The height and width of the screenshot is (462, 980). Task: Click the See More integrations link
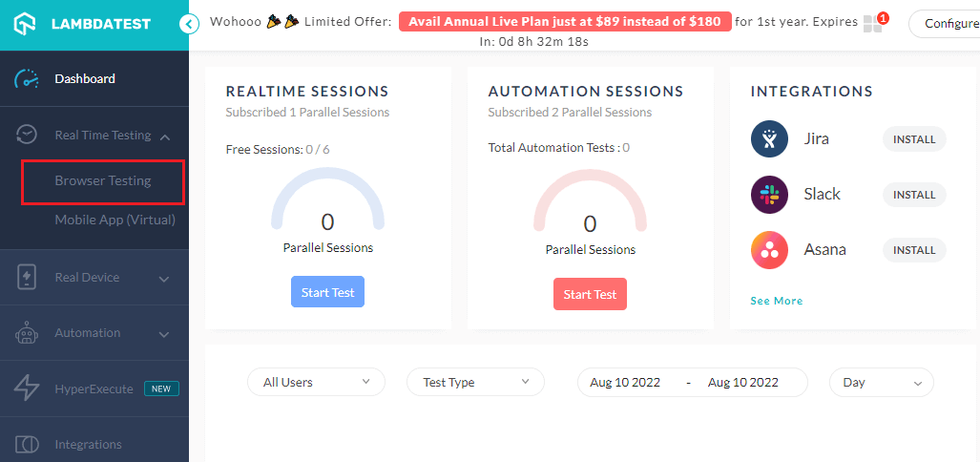(x=776, y=301)
